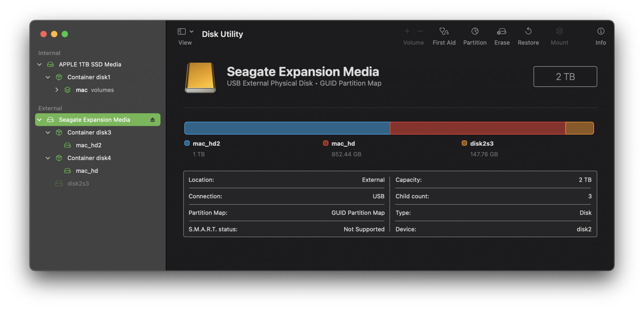The image size is (644, 310).
Task: Toggle the sidebar view icon
Action: pyautogui.click(x=182, y=31)
